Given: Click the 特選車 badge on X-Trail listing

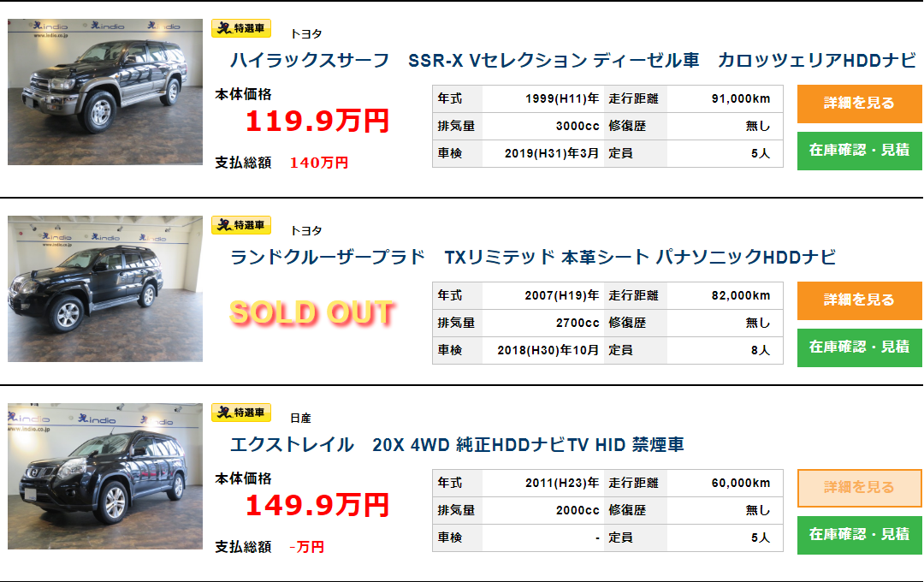Looking at the screenshot, I should pos(241,413).
